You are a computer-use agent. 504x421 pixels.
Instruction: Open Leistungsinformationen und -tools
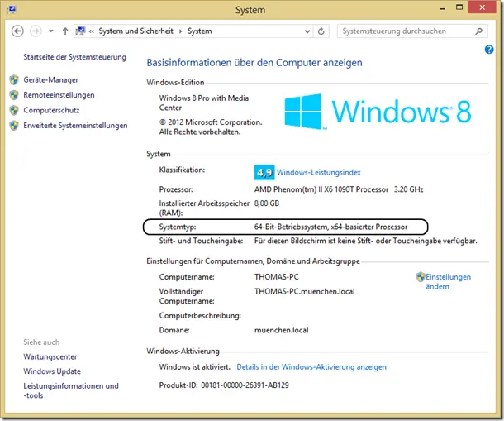(x=71, y=390)
